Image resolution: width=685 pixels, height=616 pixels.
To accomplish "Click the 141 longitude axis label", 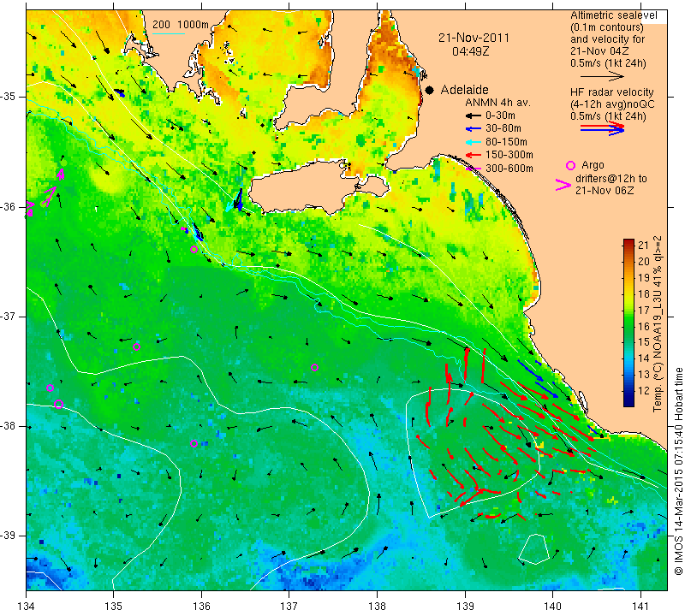I will coord(640,607).
